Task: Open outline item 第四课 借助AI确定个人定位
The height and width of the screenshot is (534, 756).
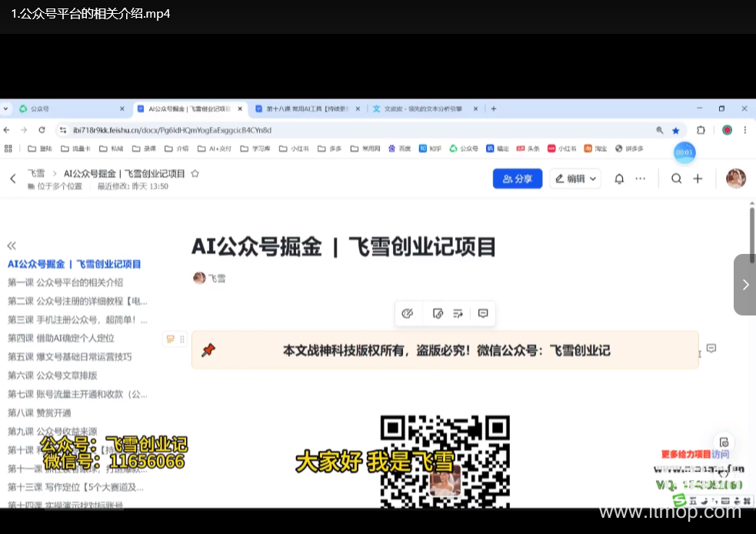Action: (61, 339)
